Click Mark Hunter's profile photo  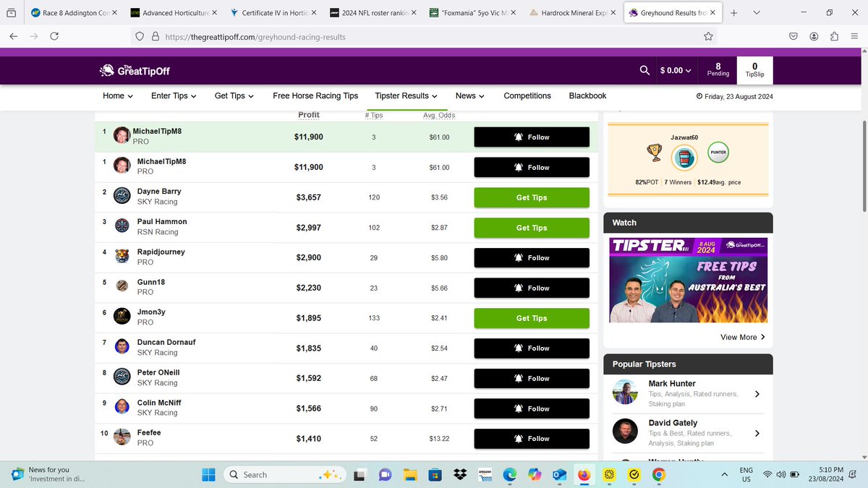[x=625, y=392]
